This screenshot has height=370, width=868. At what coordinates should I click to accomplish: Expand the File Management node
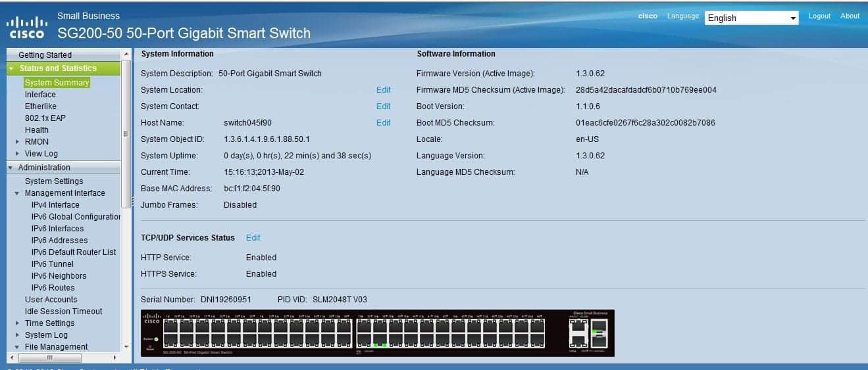18,347
